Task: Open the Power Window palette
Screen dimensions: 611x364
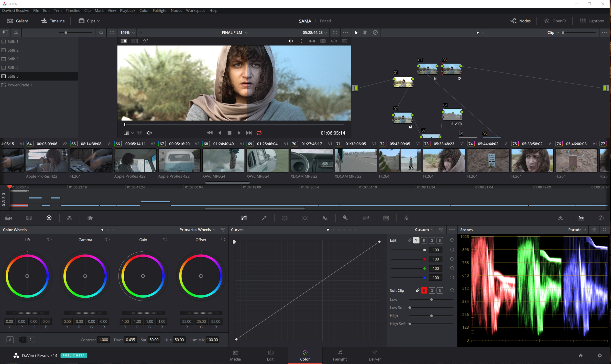Action: [x=284, y=218]
